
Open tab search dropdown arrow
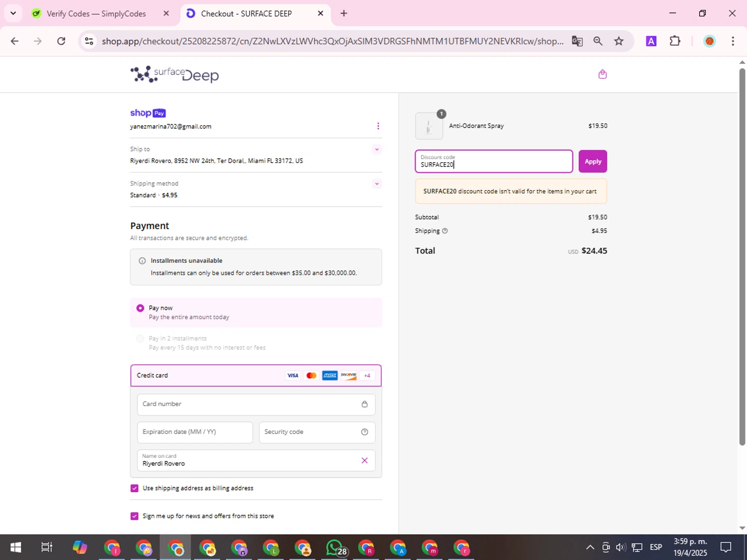pos(13,13)
